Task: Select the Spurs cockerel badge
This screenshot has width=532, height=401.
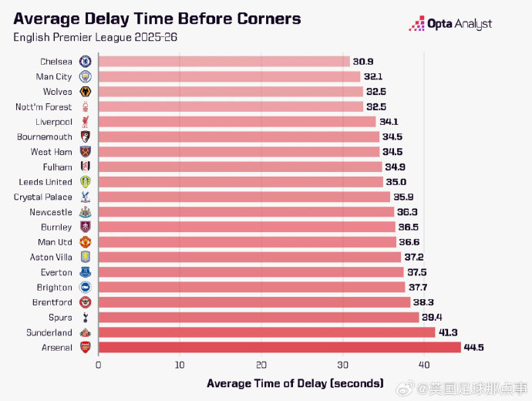Action: 86,317
